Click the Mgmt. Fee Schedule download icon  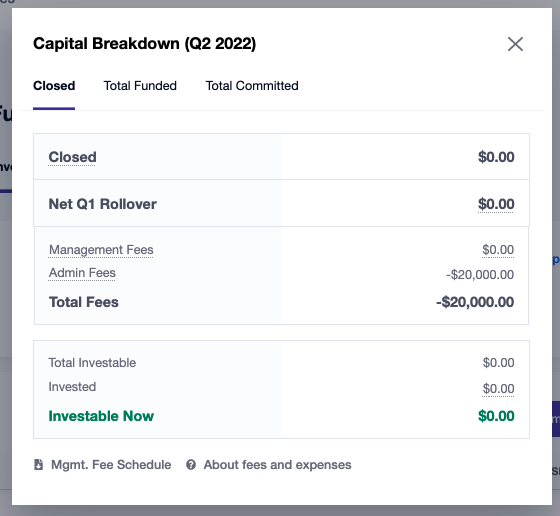point(39,465)
